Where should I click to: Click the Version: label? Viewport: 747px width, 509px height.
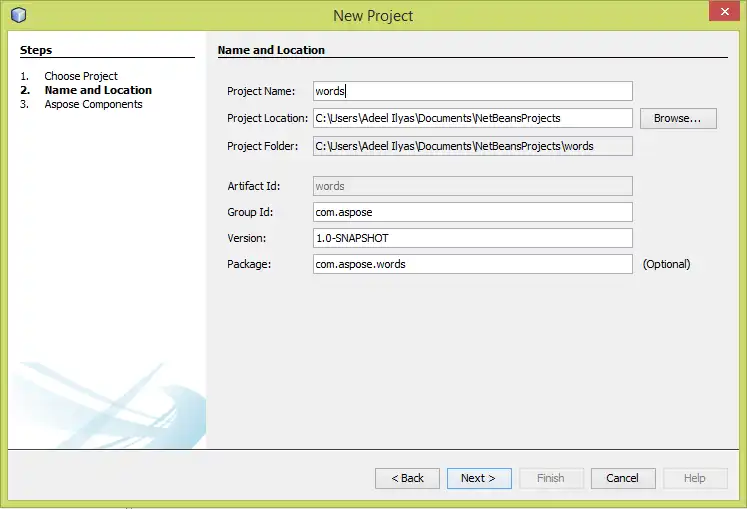coord(246,238)
